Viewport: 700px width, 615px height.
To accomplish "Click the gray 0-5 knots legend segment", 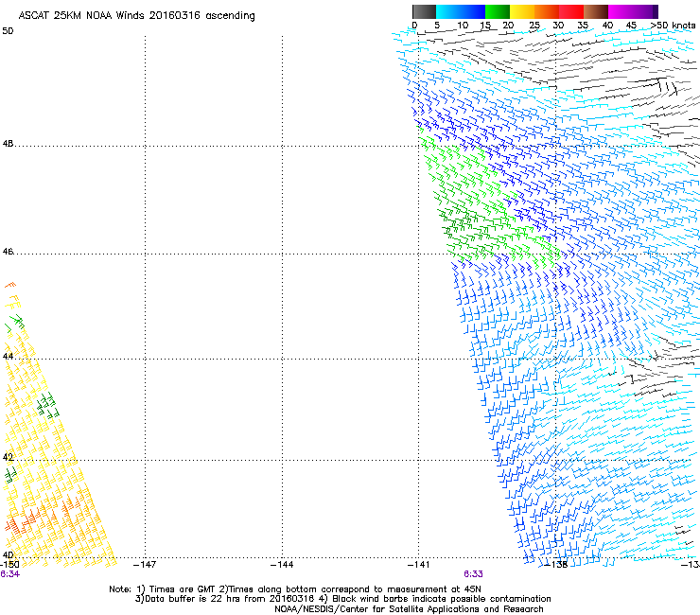I will (x=424, y=11).
